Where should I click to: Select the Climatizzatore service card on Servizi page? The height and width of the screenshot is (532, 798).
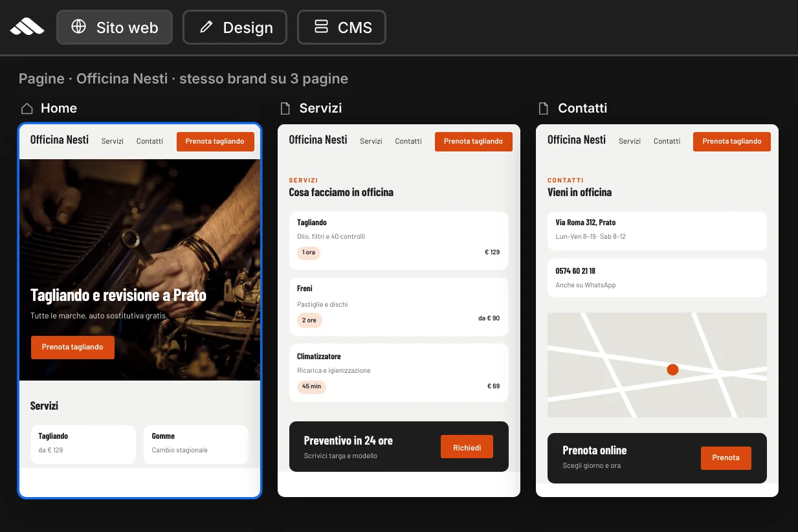[x=399, y=373]
